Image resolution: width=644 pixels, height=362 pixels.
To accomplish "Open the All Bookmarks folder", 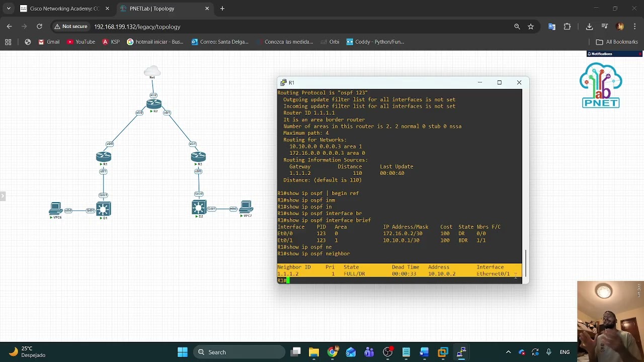I will (617, 42).
